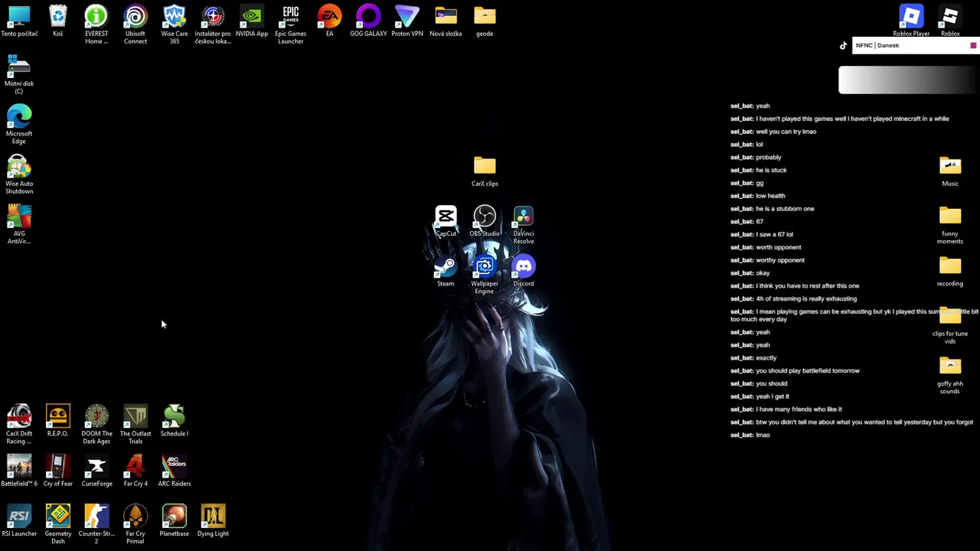Launch The Outlast Trials
This screenshot has height=551, width=980.
coord(136,425)
